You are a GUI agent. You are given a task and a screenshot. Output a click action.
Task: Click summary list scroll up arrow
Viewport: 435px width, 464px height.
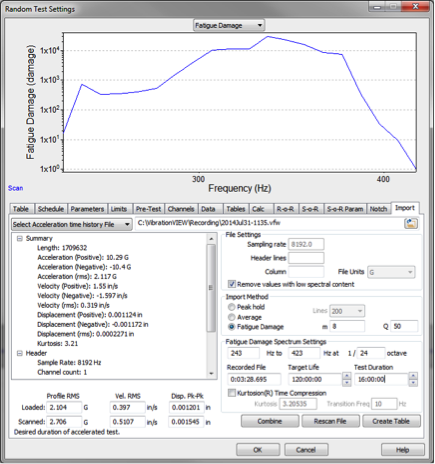tap(211, 239)
